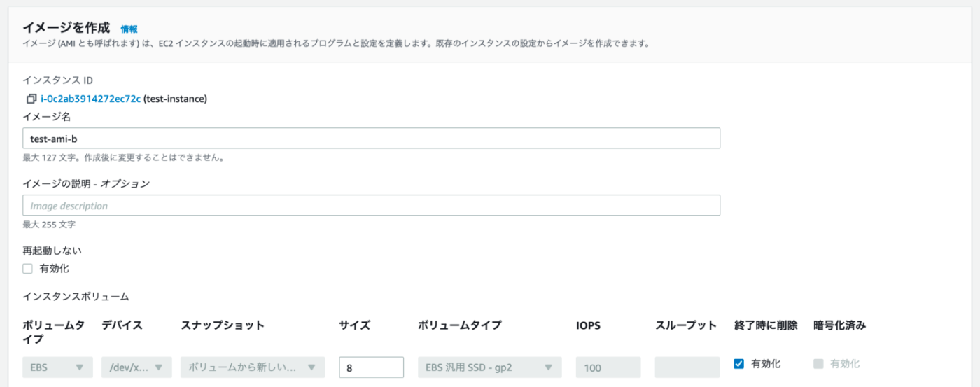
Task: Click the イメージの説明 - オプション label
Action: point(86,183)
